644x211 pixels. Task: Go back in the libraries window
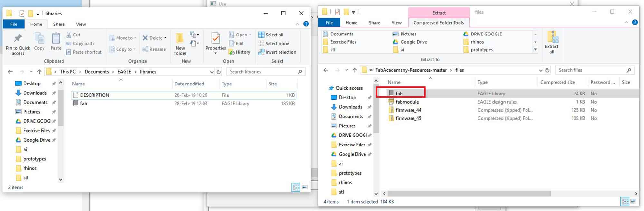click(10, 72)
